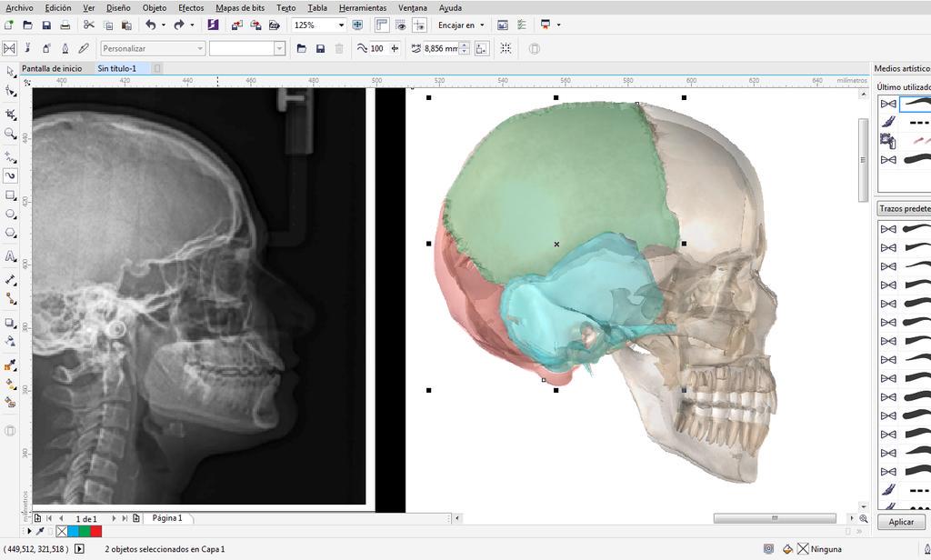Select the Color Eyedropper tool
Viewport: 931px width, 560px height.
(x=10, y=365)
